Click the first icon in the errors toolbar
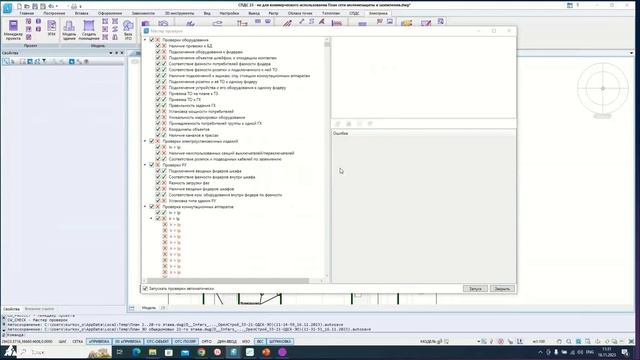This screenshot has height=360, width=640. 338,124
